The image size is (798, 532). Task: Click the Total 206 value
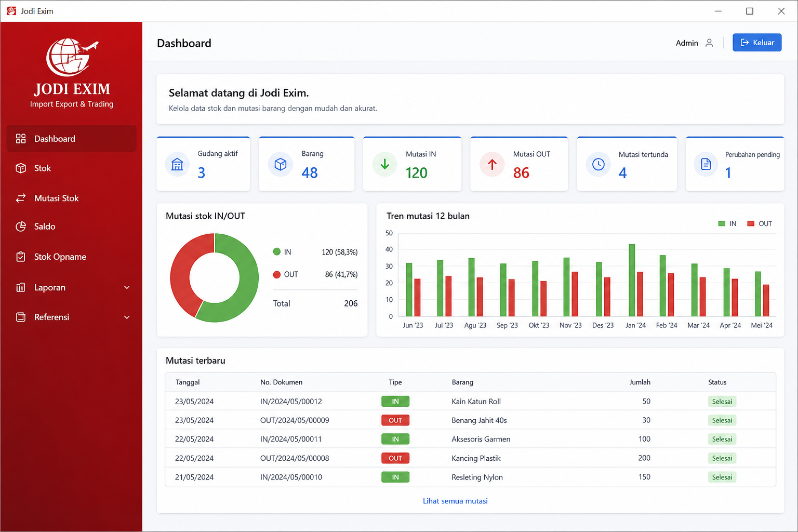point(351,303)
